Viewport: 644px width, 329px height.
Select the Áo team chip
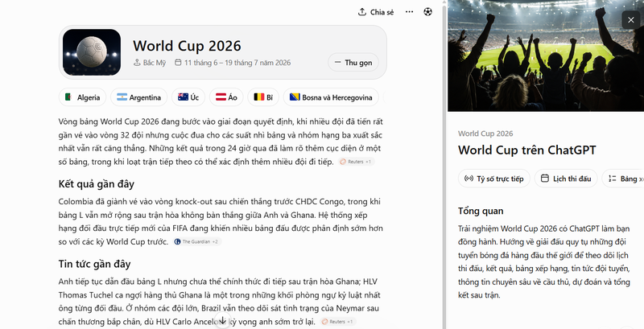[x=226, y=97]
